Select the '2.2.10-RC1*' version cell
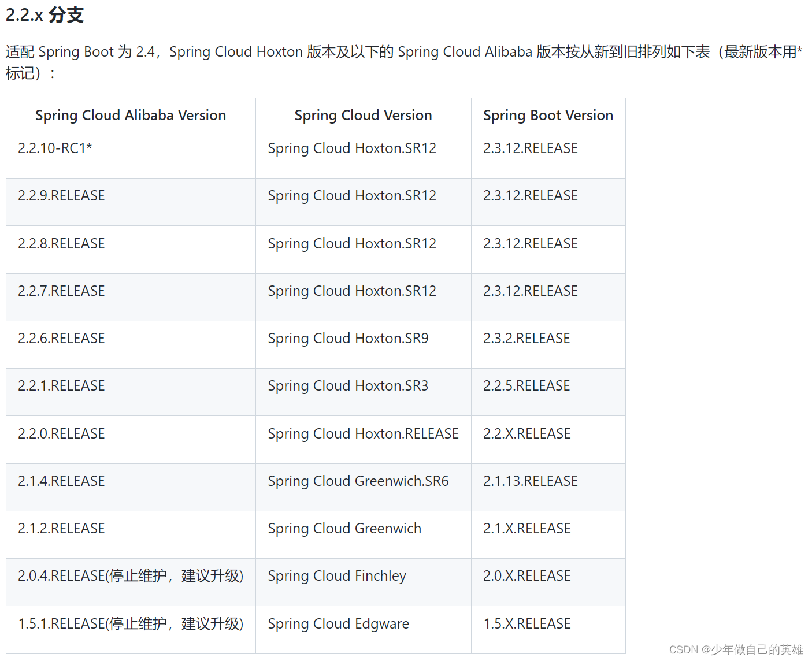This screenshot has height=661, width=812. pos(131,155)
